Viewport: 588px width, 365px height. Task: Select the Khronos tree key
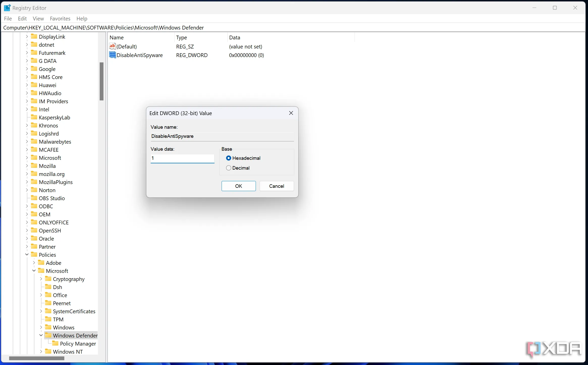pyautogui.click(x=48, y=125)
